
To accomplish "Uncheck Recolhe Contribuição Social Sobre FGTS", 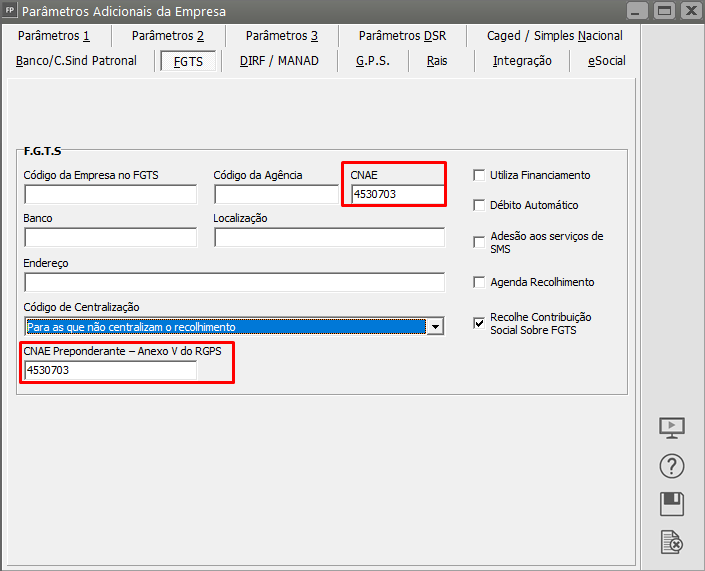I will point(479,323).
